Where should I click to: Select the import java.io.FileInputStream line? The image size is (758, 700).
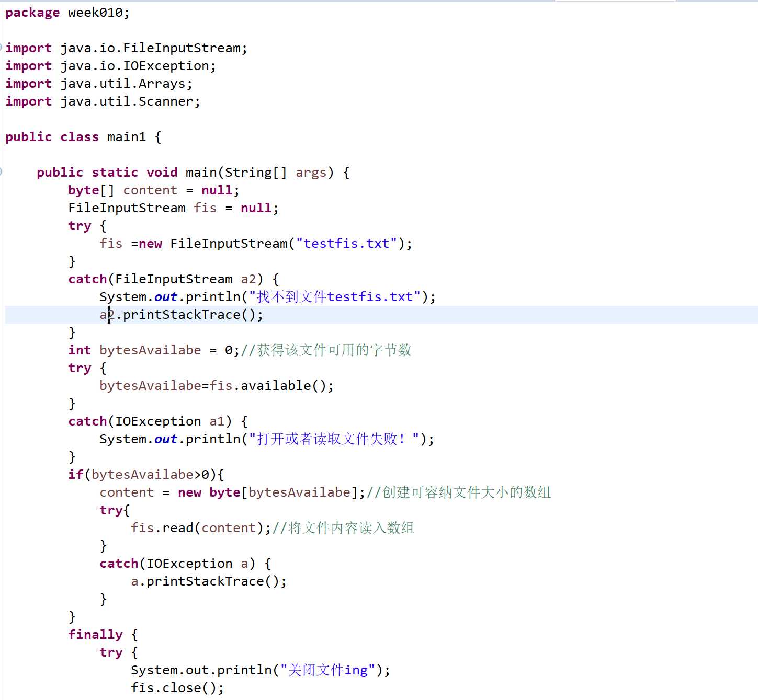tap(126, 48)
